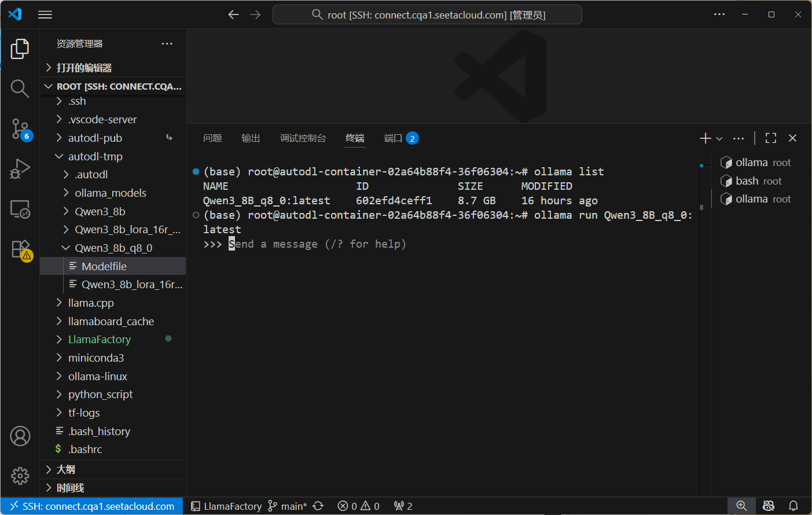Expand the autodl-pub folder
The height and width of the screenshot is (515, 812).
click(113, 138)
